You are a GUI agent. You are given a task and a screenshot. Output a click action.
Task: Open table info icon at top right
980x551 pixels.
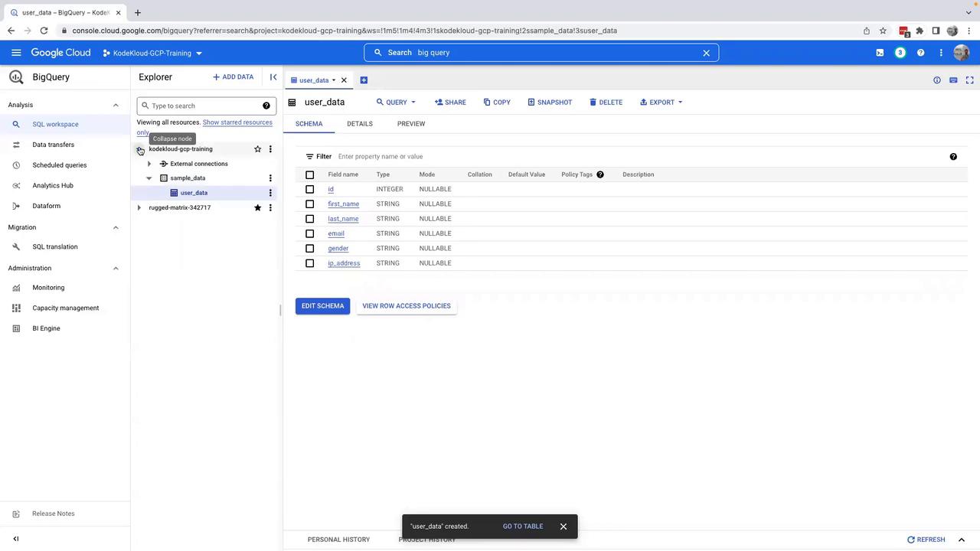[936, 80]
